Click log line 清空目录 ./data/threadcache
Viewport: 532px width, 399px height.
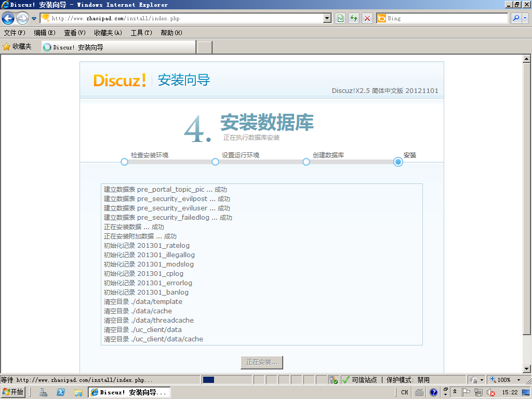[149, 320]
